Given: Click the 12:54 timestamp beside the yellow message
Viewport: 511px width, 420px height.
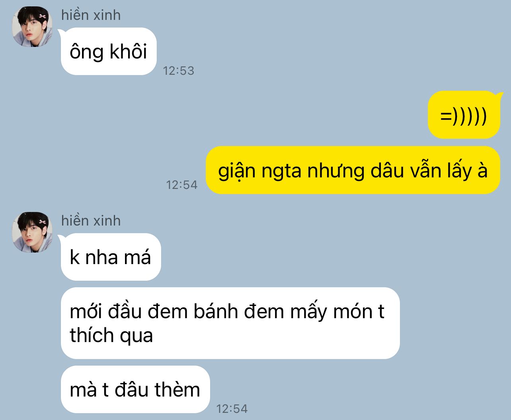Looking at the screenshot, I should [x=182, y=185].
